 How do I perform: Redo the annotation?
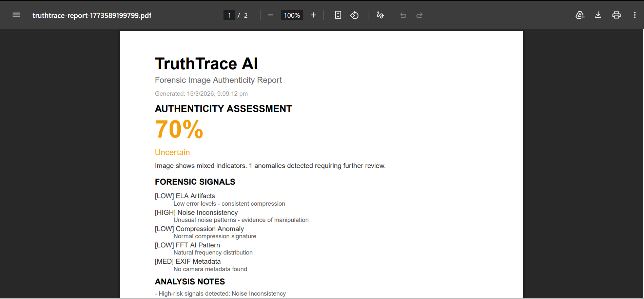tap(419, 15)
